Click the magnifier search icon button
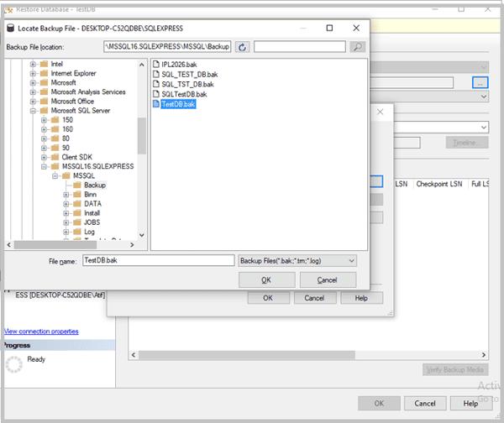Image resolution: width=504 pixels, height=423 pixels. [358, 47]
